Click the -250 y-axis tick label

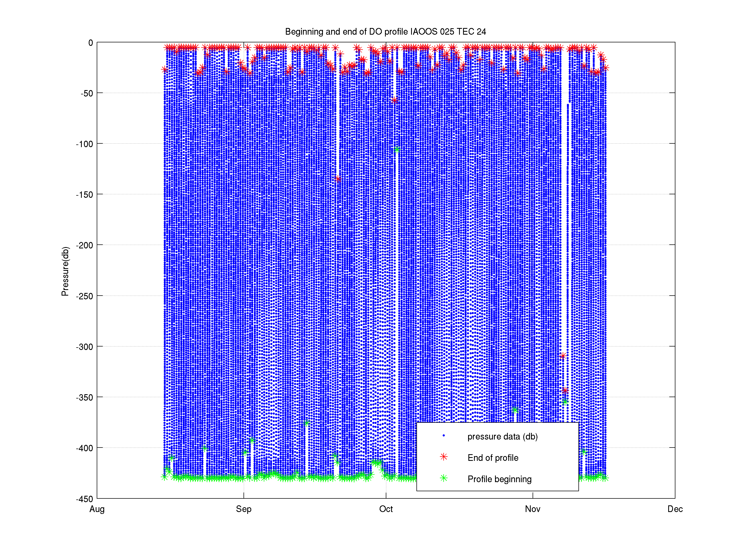click(84, 296)
